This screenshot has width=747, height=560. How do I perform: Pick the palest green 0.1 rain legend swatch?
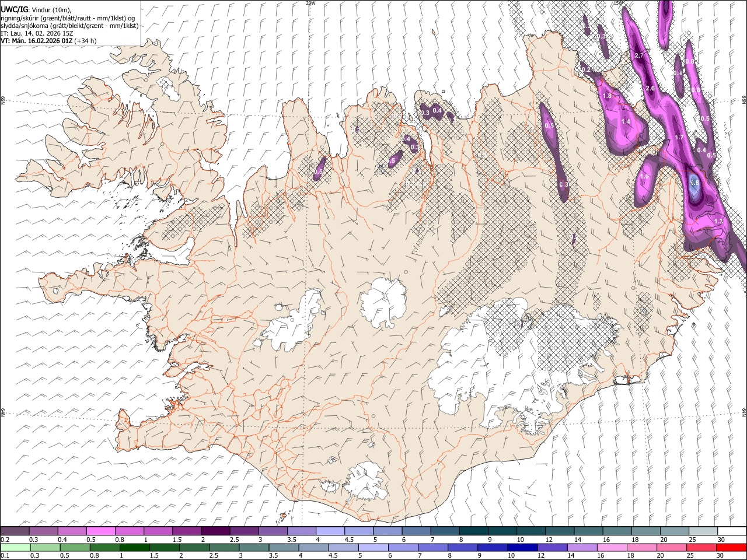click(15, 547)
